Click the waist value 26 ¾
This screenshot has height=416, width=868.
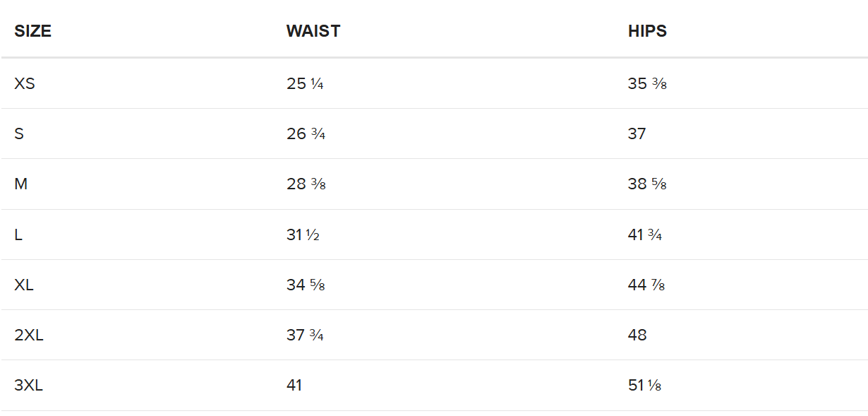click(306, 133)
